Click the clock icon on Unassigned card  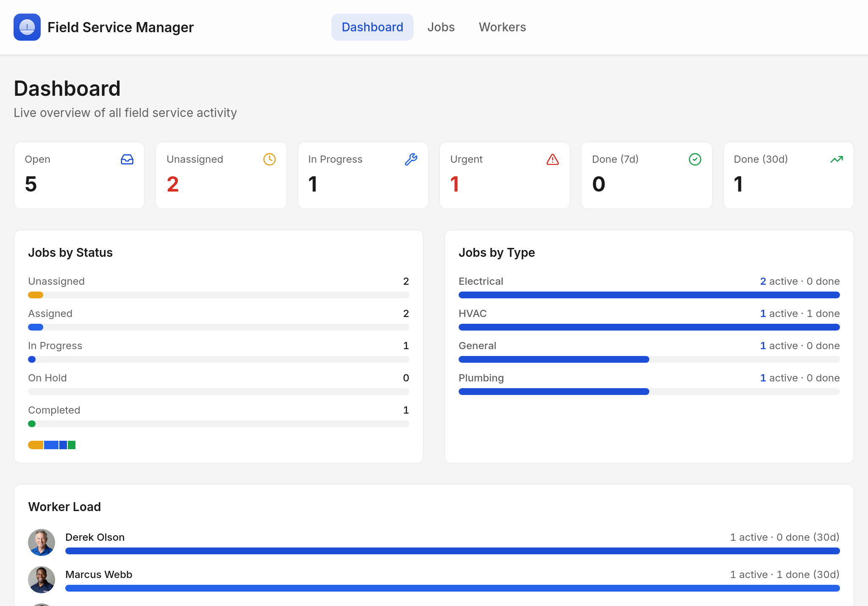(270, 159)
